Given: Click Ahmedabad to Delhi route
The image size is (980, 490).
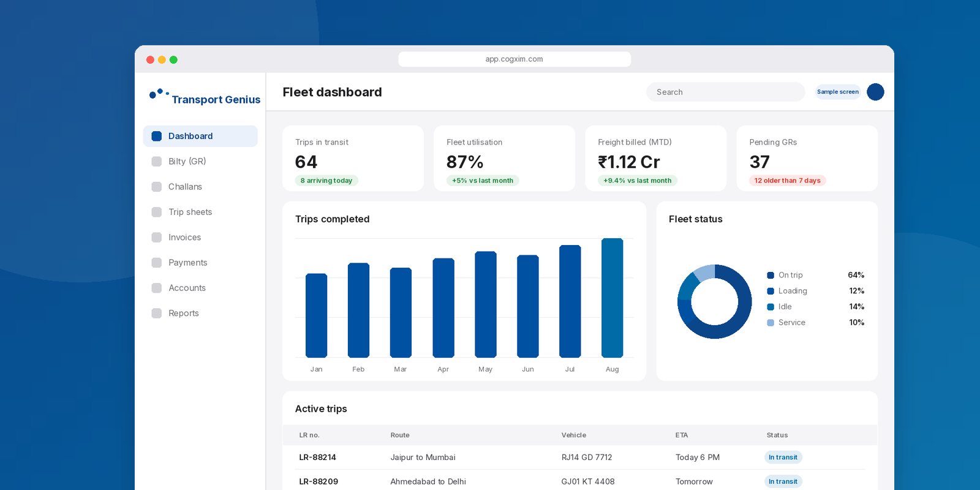Looking at the screenshot, I should tap(428, 481).
